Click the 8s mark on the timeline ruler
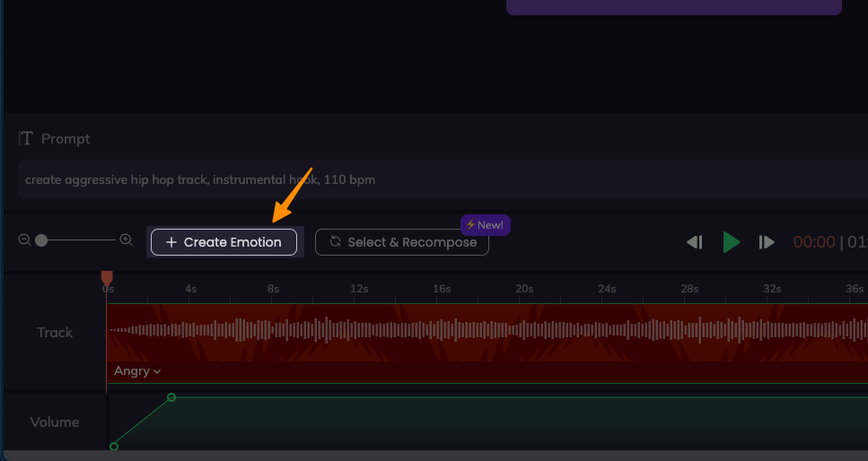Viewport: 868px width, 461px height. tap(273, 289)
